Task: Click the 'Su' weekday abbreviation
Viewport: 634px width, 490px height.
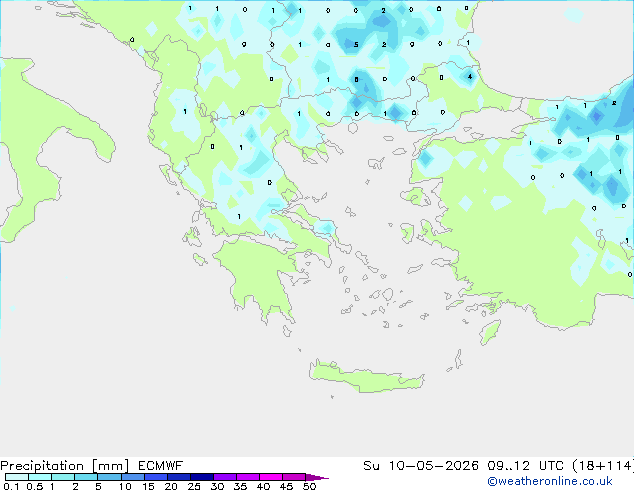Action: coord(371,466)
